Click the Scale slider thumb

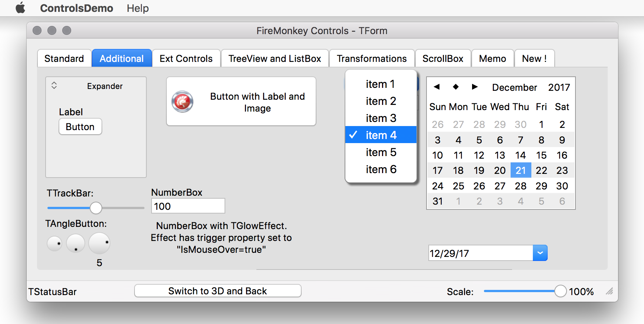pos(560,291)
